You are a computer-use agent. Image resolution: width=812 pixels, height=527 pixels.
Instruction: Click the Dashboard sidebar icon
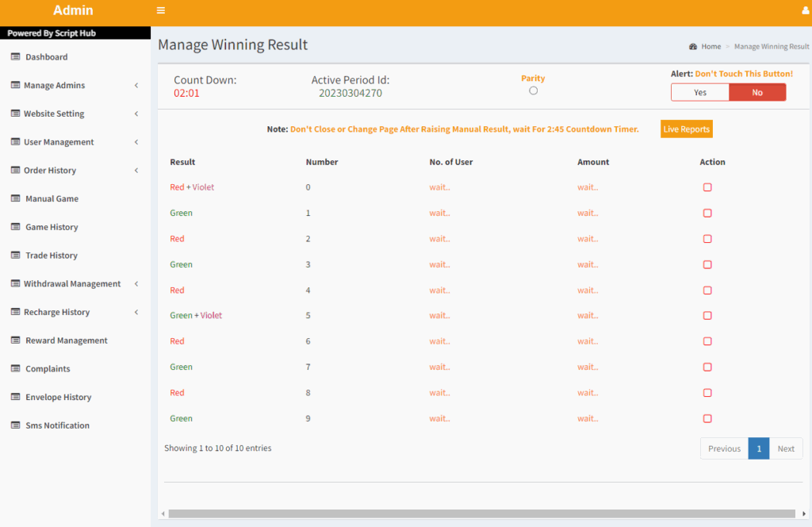point(16,57)
